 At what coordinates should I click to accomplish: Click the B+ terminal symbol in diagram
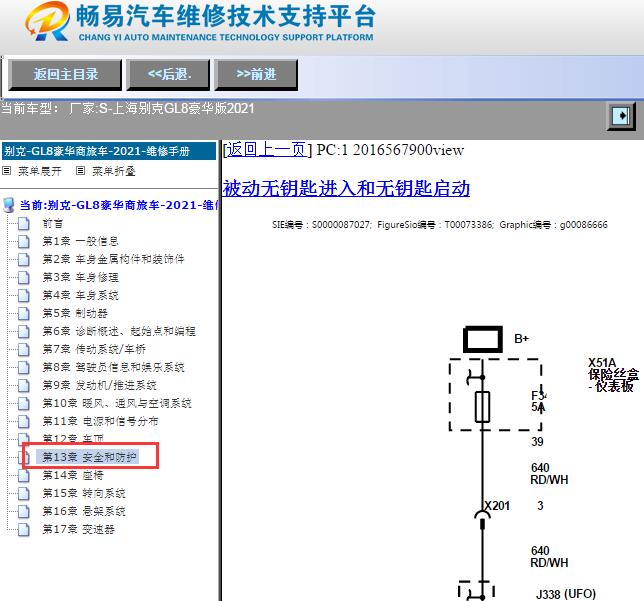point(483,339)
